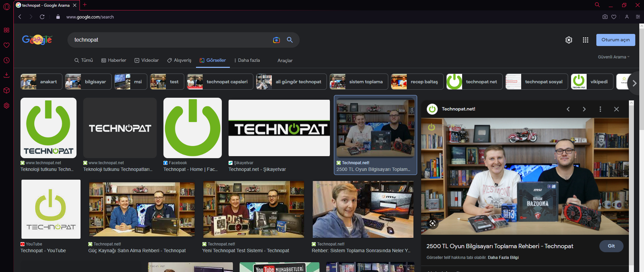Show previous image in preview panel
Viewport: 644px width, 272px height.
coord(568,109)
